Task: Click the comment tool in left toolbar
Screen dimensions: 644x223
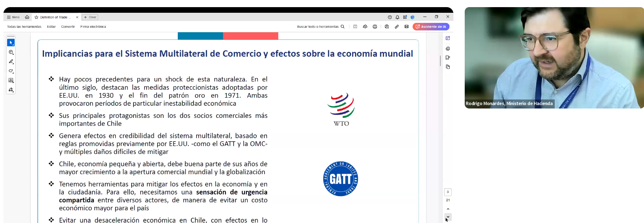Action: [11, 53]
